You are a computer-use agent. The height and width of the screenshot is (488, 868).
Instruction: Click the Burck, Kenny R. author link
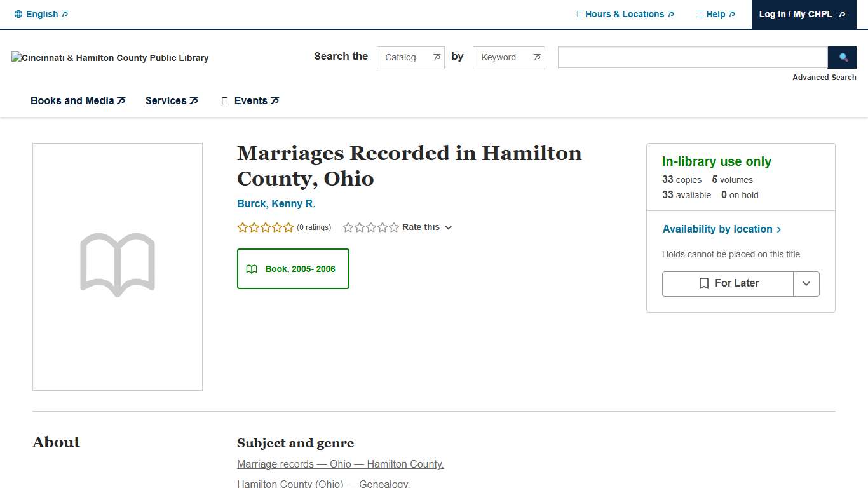click(276, 203)
